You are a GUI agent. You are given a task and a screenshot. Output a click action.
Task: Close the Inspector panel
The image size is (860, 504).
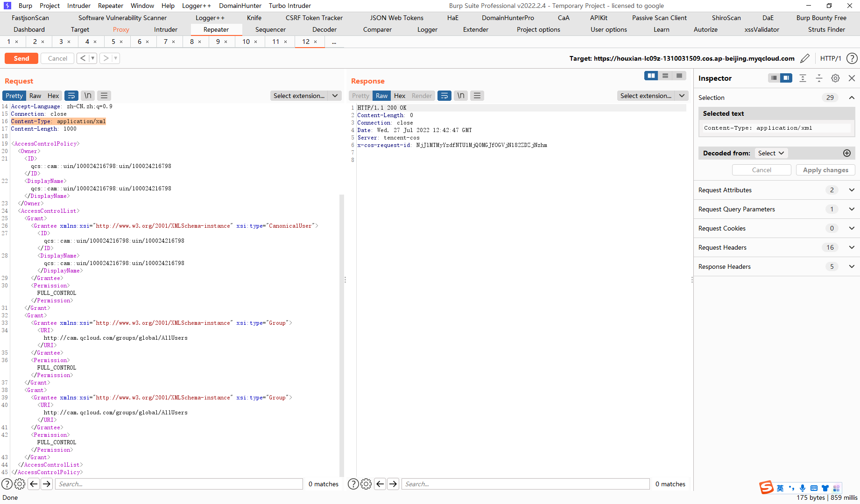pyautogui.click(x=852, y=78)
